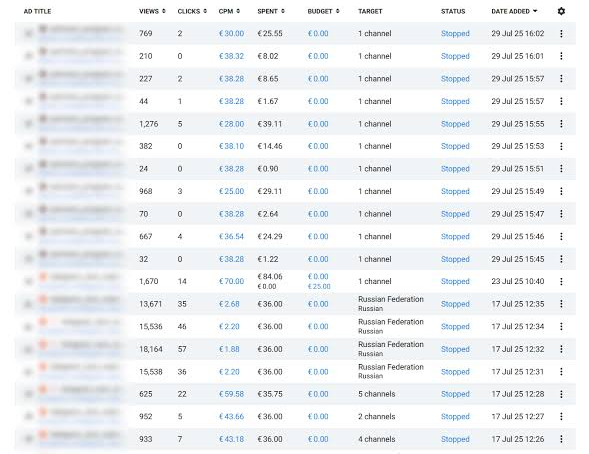Select the '4 channels' target cell
589x454 pixels.
(376, 439)
